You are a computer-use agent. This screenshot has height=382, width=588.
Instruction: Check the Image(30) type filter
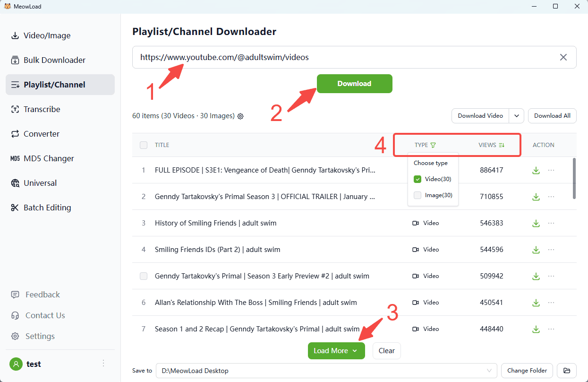tap(418, 195)
